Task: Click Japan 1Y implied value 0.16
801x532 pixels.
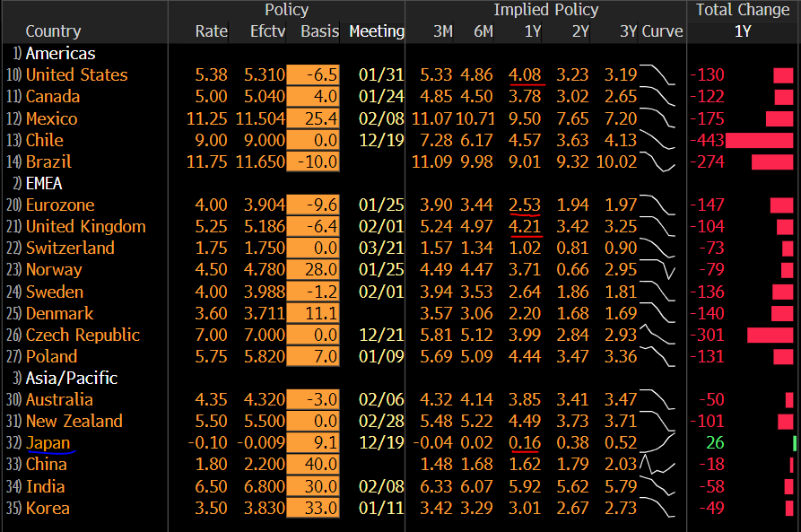Action: click(525, 442)
